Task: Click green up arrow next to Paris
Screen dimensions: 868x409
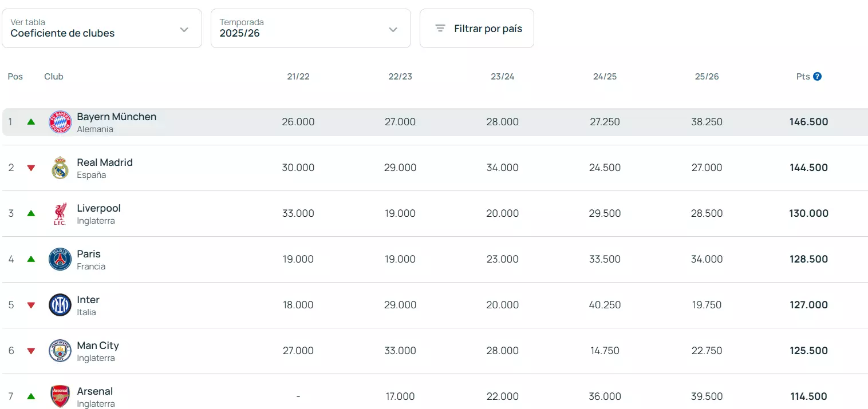Action: pyautogui.click(x=31, y=259)
